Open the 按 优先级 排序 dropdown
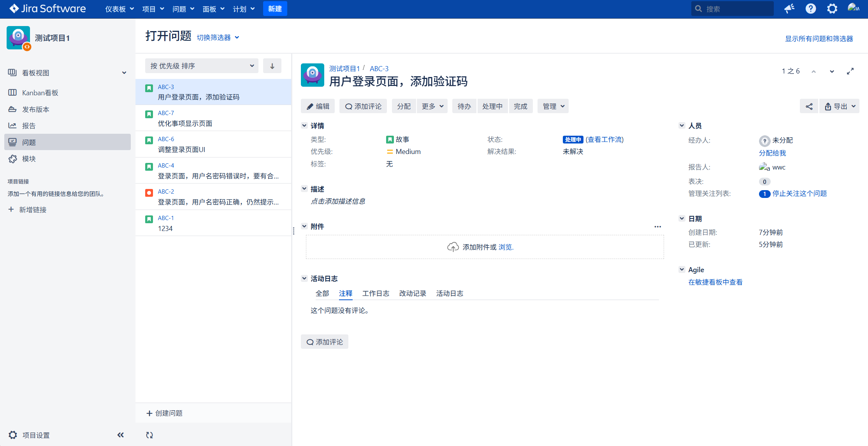 coord(201,66)
